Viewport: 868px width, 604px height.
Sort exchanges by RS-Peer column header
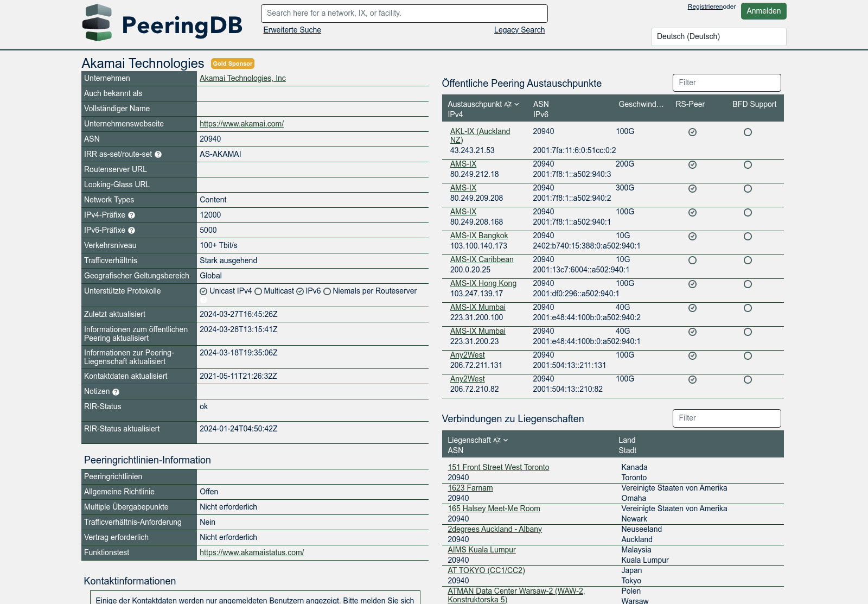coord(690,104)
